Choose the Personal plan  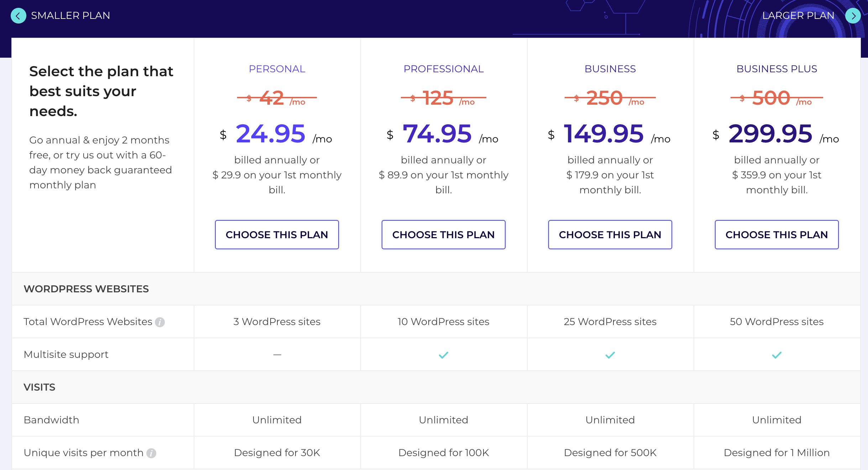pyautogui.click(x=277, y=235)
